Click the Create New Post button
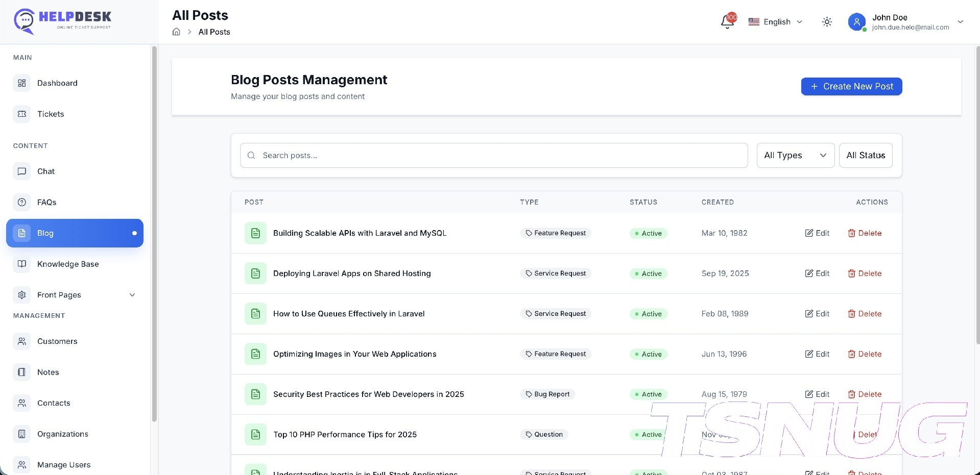 [851, 87]
